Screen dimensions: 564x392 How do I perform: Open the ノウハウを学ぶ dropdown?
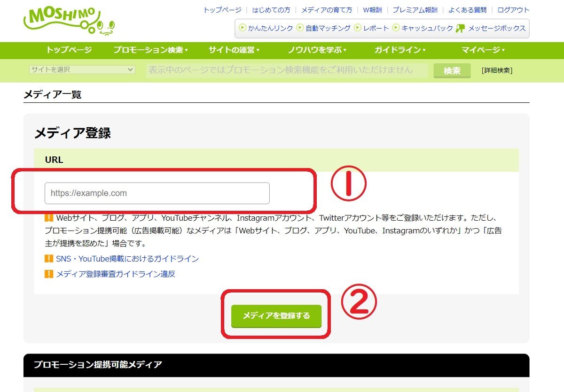point(315,50)
